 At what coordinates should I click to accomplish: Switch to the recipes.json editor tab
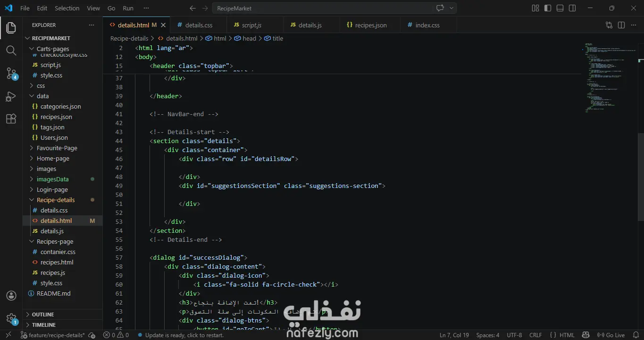pyautogui.click(x=369, y=25)
